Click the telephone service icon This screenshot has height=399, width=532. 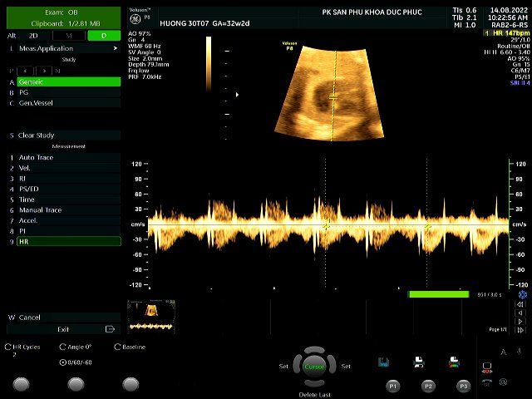click(487, 382)
